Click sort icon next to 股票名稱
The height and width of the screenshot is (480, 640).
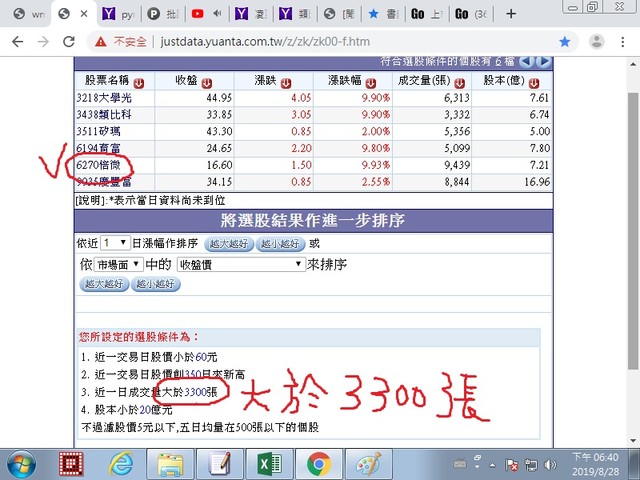coord(138,82)
